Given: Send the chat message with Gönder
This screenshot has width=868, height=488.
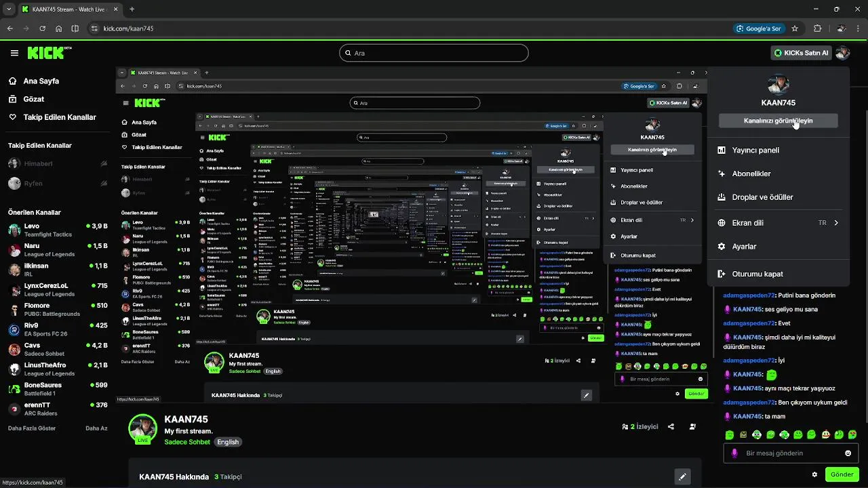Looking at the screenshot, I should pos(842,474).
